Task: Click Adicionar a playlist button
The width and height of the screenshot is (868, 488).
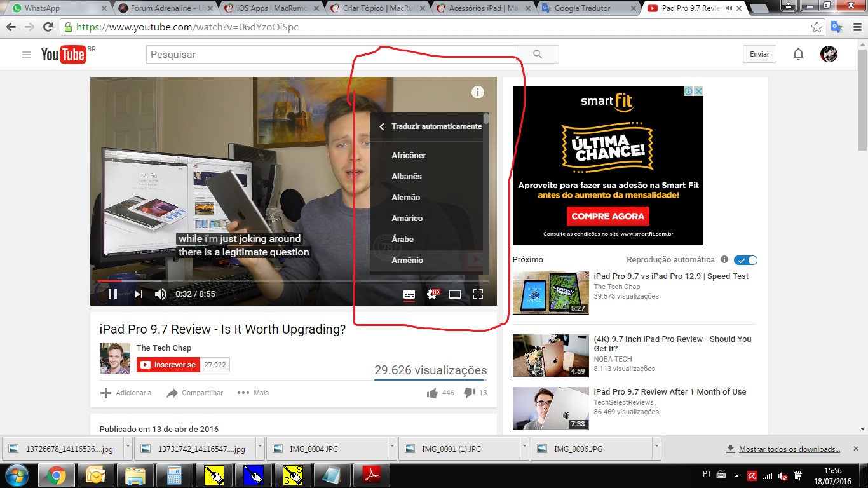Action: 126,393
